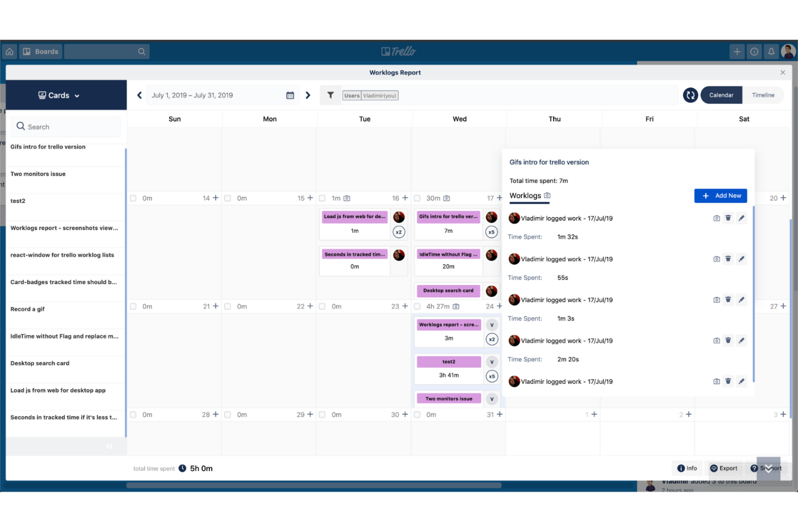Image resolution: width=798 pixels, height=532 pixels.
Task: Open screenshots camera icon on day 16
Action: 347,198
